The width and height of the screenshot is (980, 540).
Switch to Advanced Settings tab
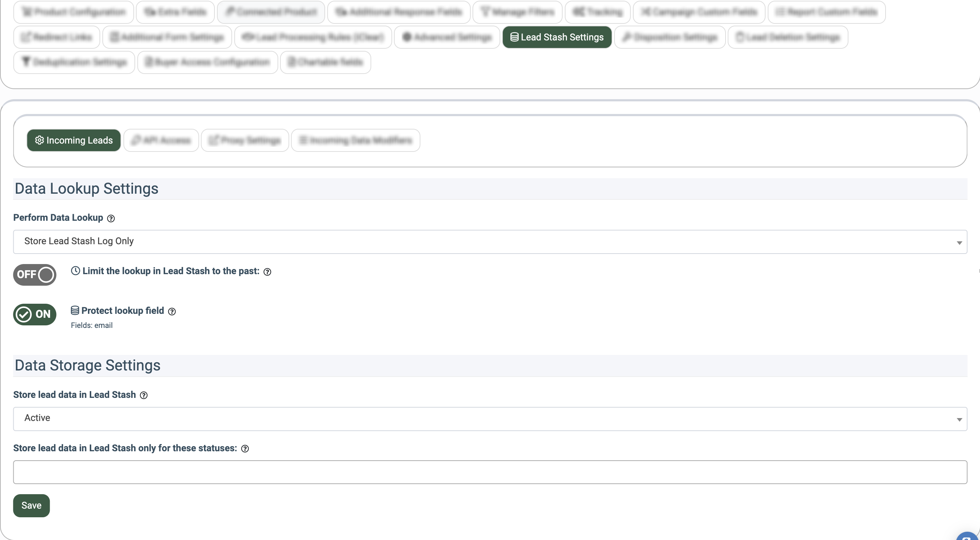tap(447, 37)
